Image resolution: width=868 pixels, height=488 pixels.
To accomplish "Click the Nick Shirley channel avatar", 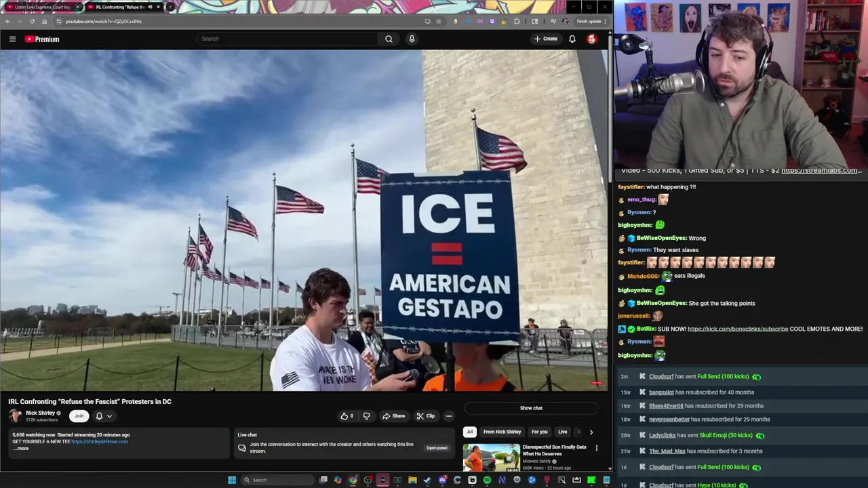I will [x=15, y=415].
